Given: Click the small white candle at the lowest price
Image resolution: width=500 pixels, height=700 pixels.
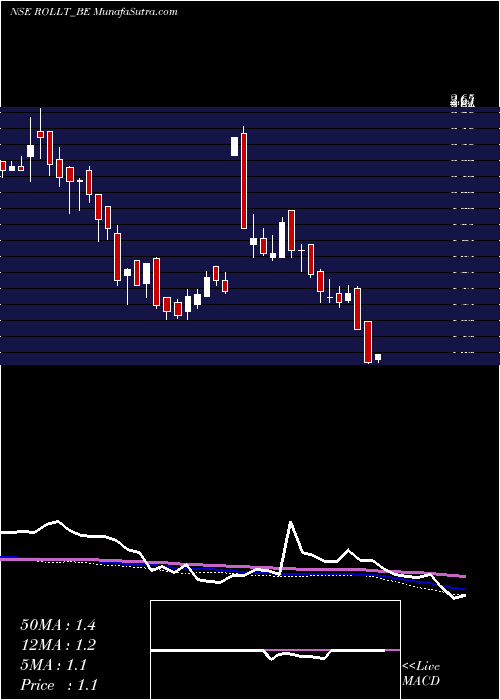Looking at the screenshot, I should tap(378, 358).
